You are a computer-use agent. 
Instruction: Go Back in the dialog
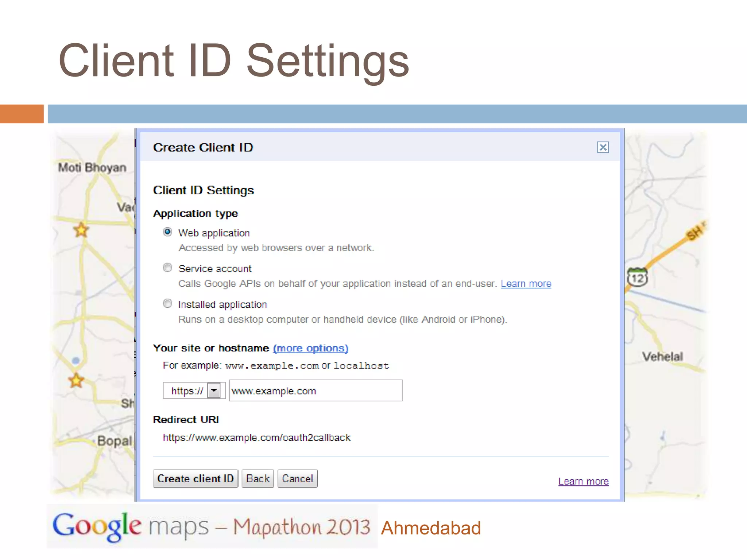(258, 478)
